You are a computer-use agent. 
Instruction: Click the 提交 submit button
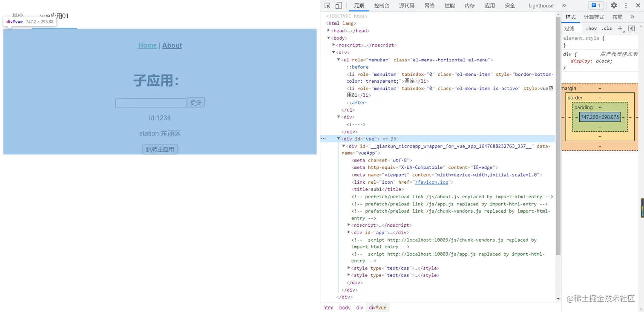(x=196, y=103)
